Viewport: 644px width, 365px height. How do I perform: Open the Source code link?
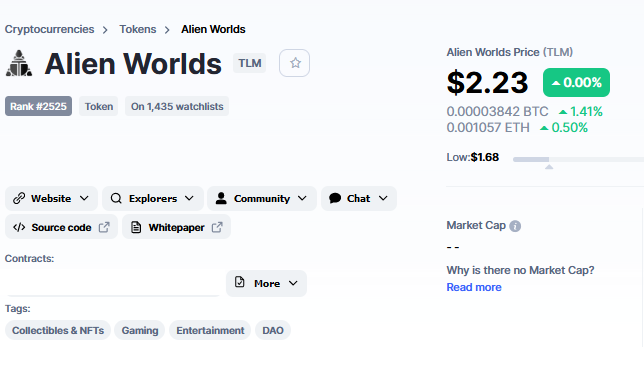(62, 227)
